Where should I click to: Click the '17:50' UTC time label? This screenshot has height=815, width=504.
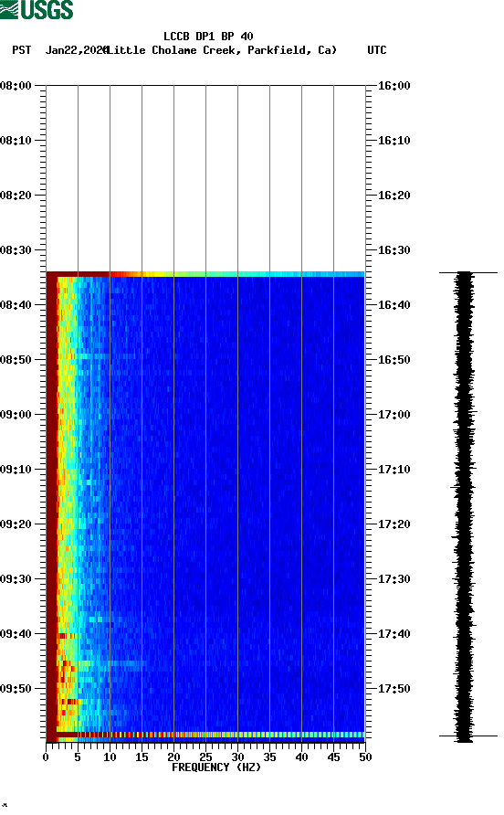(394, 689)
